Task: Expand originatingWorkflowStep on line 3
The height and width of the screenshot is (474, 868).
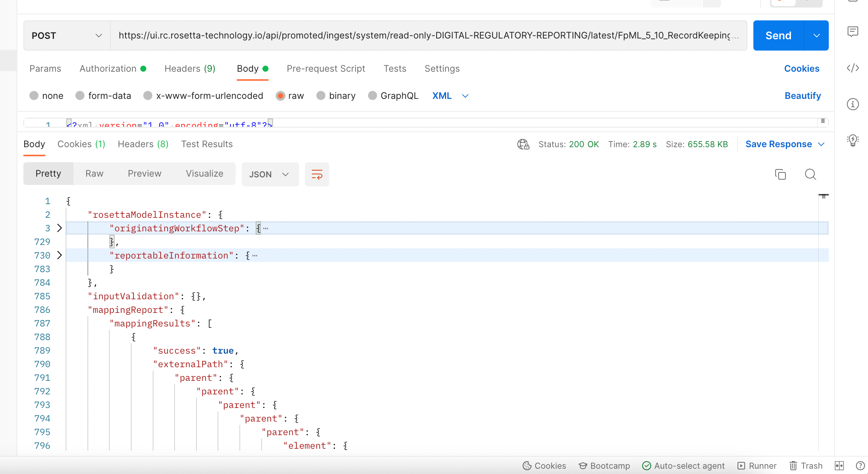Action: [x=59, y=228]
